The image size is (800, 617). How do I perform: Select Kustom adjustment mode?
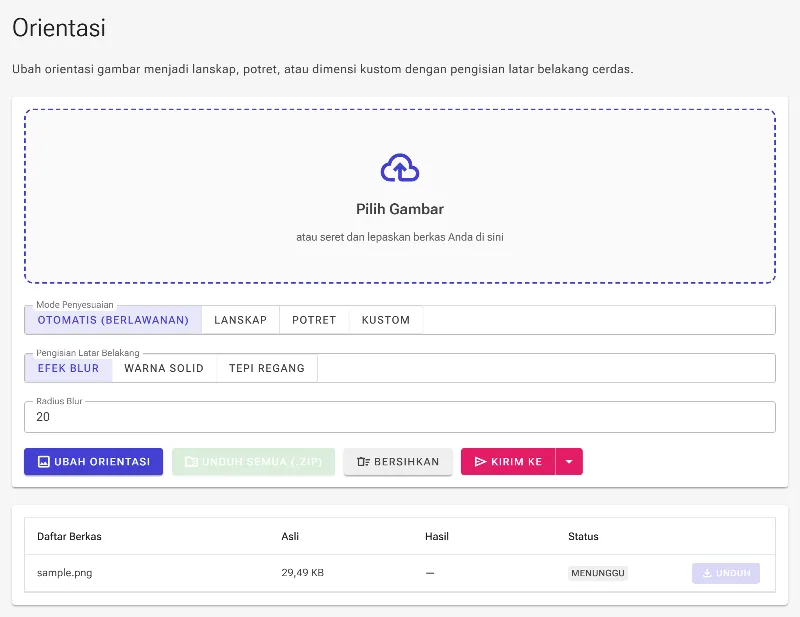click(386, 320)
